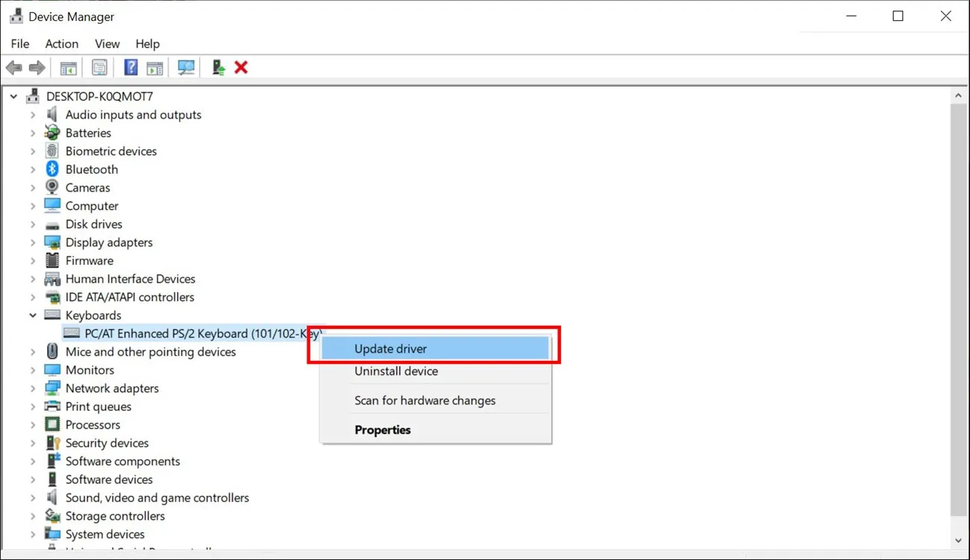Screen dimensions: 970x560
Task: Click the red X Uninstall device icon
Action: [x=241, y=68]
